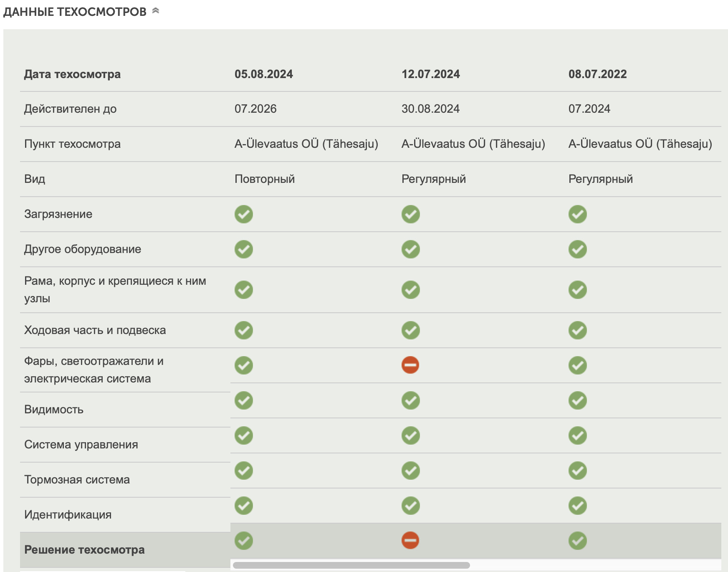Click the Ходовая часть check for 05.08.2024
The image size is (728, 572).
(244, 330)
